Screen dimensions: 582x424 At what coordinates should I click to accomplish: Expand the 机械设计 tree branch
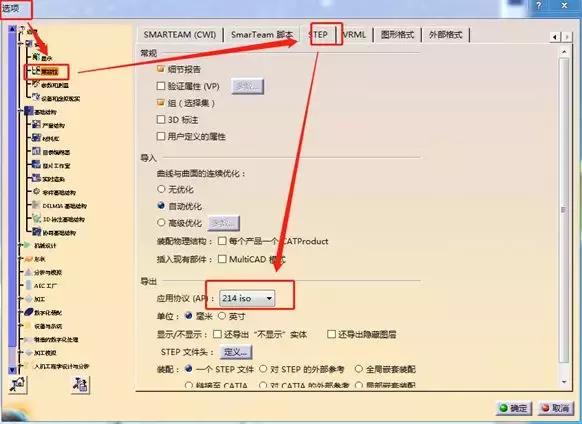21,245
